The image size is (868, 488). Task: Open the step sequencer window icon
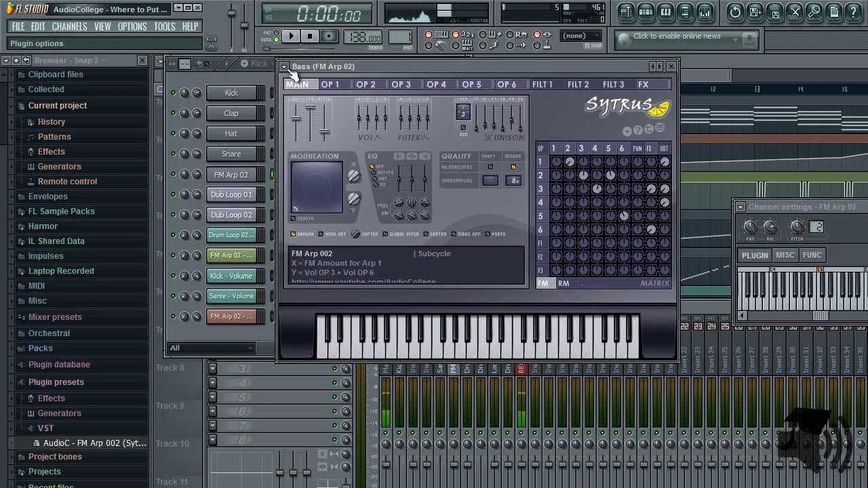click(x=646, y=12)
